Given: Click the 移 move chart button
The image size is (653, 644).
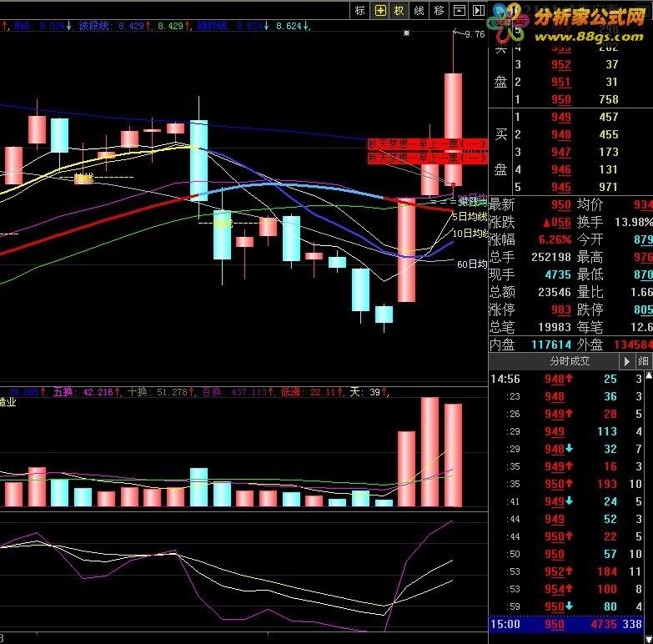Looking at the screenshot, I should tap(439, 10).
